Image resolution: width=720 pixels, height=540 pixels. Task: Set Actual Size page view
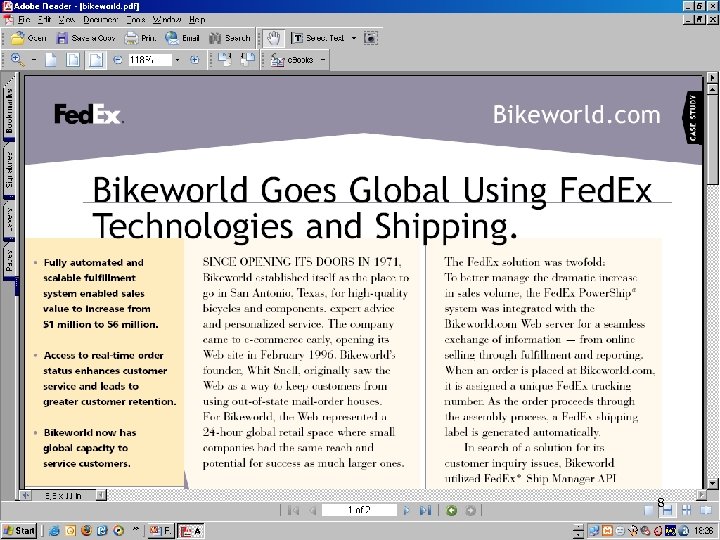(51, 60)
